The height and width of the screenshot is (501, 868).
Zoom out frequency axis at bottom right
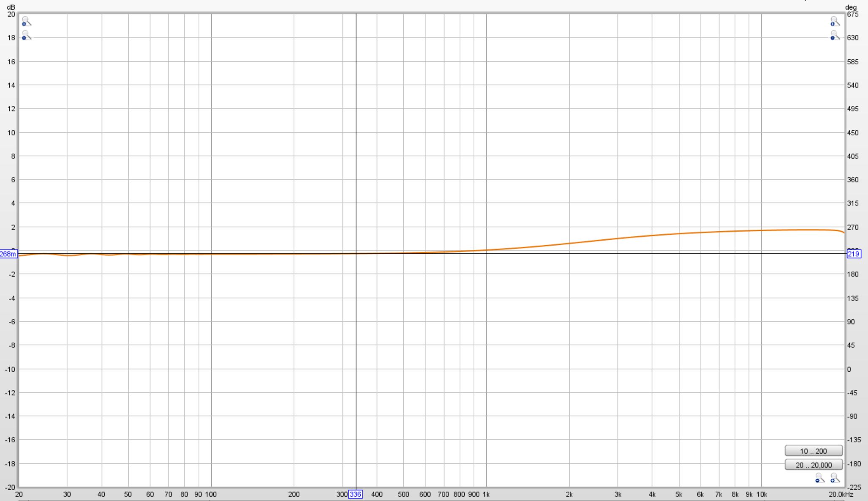[x=819, y=478]
